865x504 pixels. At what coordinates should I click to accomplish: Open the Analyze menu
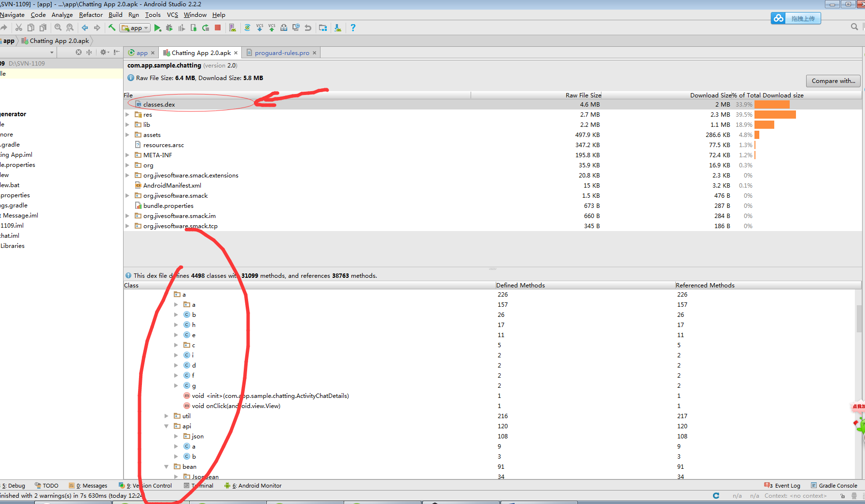pos(62,15)
